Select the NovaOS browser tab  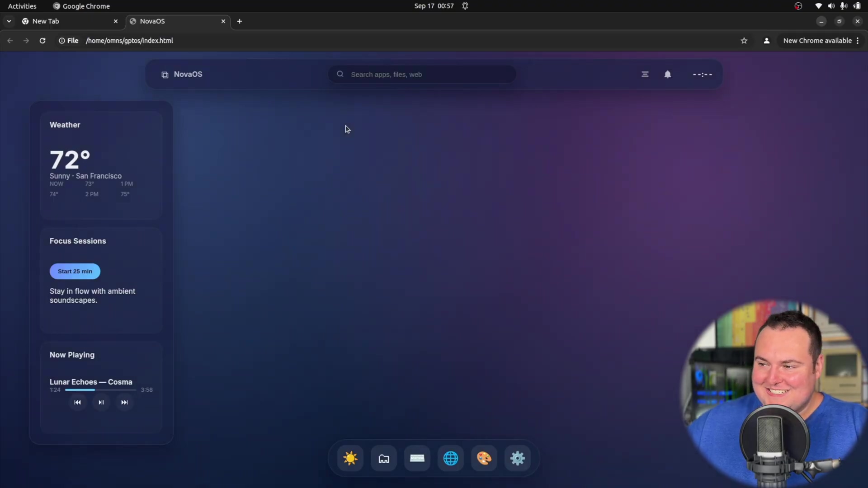coord(178,21)
